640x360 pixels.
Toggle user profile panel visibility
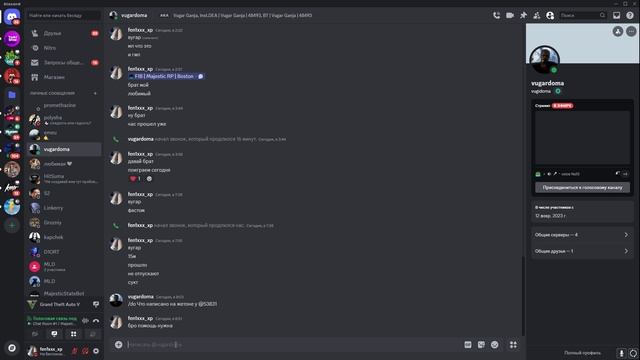coord(550,16)
